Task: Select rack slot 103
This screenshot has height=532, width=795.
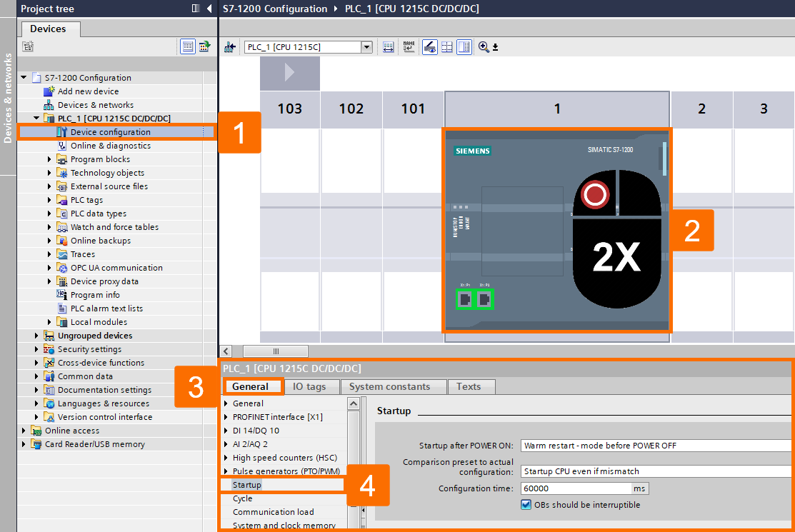Action: 290,109
